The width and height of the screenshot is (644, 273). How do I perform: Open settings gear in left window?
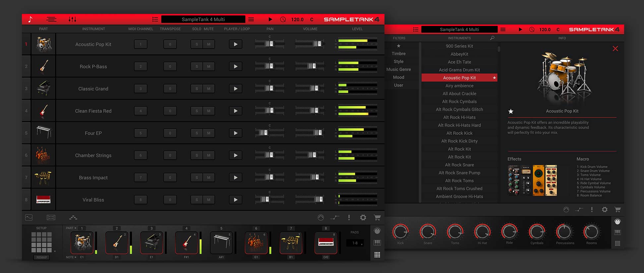pyautogui.click(x=363, y=217)
